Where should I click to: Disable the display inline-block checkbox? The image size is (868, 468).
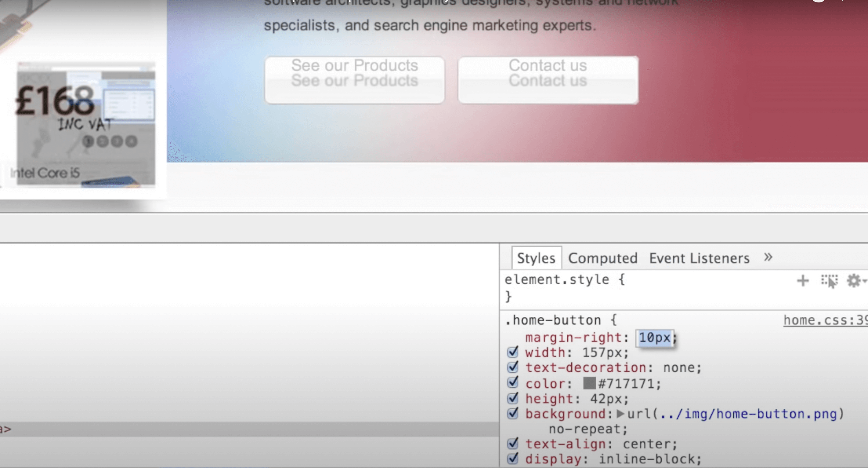513,459
